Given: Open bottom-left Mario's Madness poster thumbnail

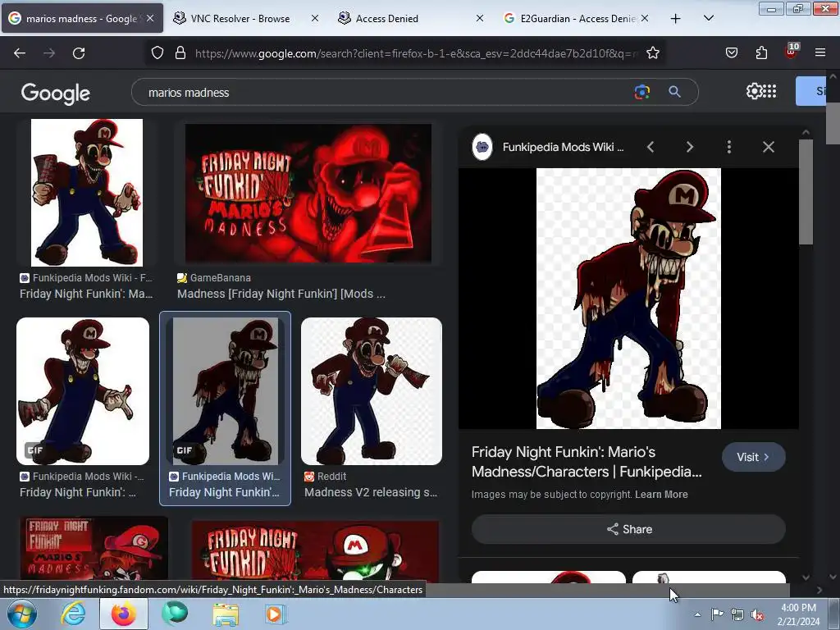Looking at the screenshot, I should point(94,549).
